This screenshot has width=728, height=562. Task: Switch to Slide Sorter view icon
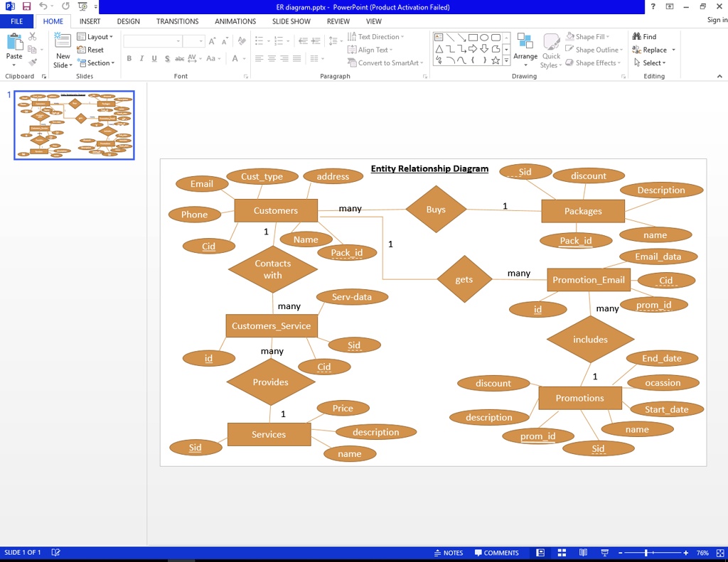pyautogui.click(x=562, y=553)
